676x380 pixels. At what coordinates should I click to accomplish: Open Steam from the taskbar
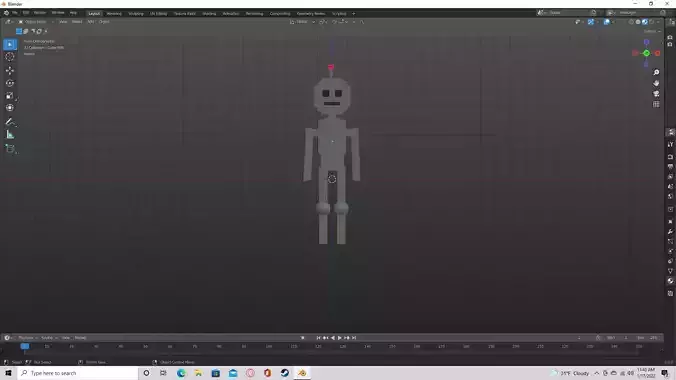(285, 373)
